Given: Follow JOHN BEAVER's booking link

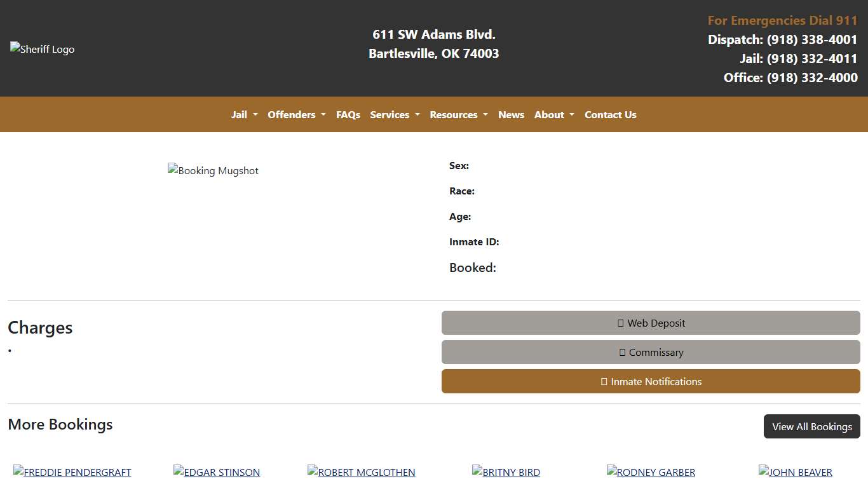Looking at the screenshot, I should point(795,472).
